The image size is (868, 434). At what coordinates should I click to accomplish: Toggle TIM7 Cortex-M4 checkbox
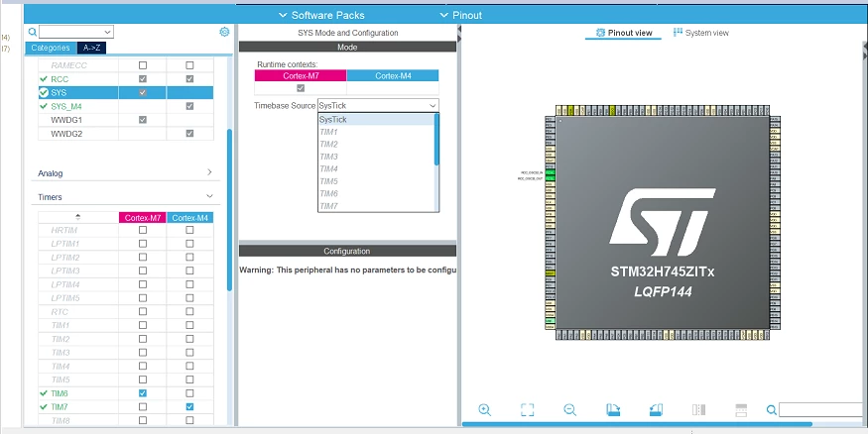[189, 407]
